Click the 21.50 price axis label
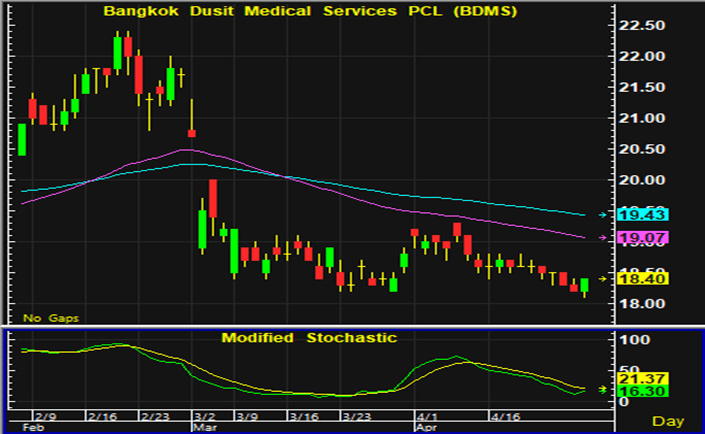705x434 pixels. coord(642,87)
